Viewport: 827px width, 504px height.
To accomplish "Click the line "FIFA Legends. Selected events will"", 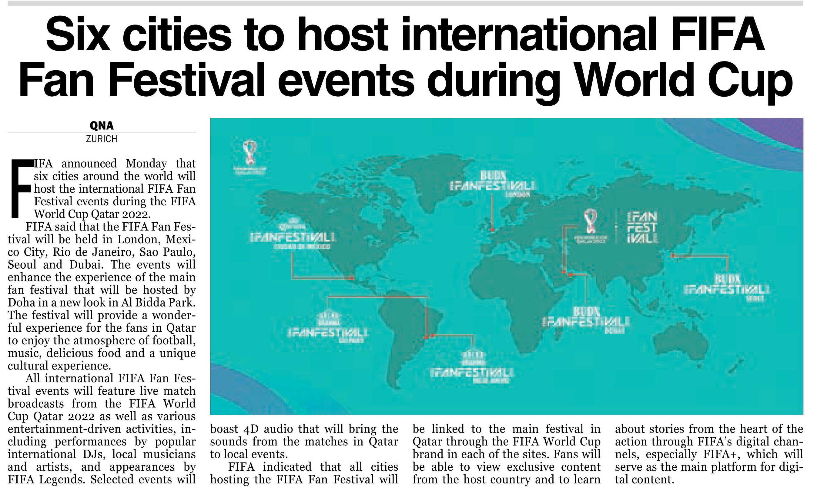I will pos(102,479).
